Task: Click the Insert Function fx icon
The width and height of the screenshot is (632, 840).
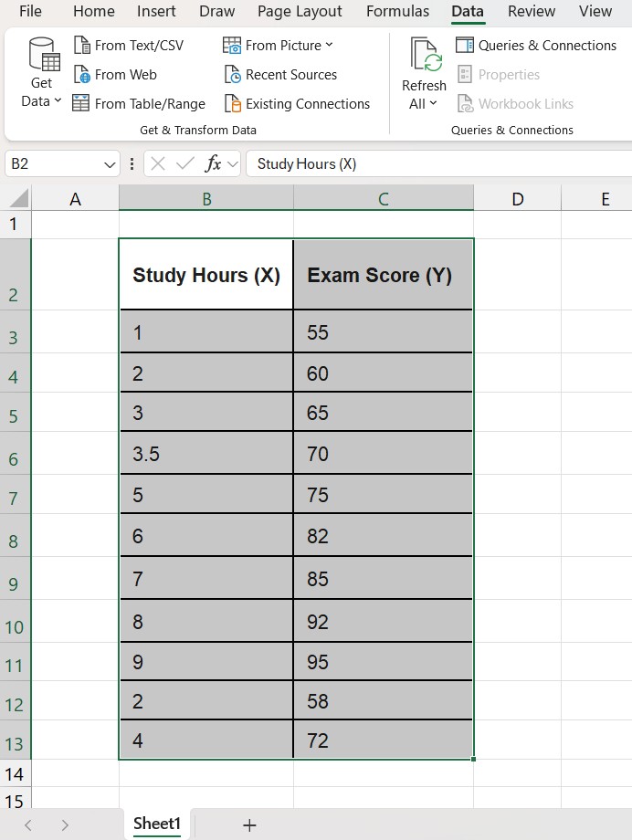Action: coord(213,163)
